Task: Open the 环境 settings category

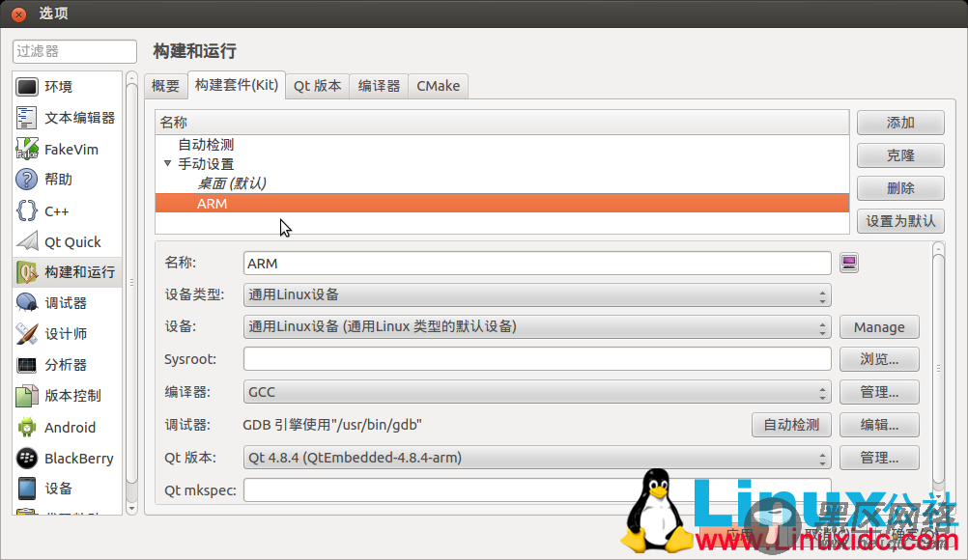Action: [68, 87]
